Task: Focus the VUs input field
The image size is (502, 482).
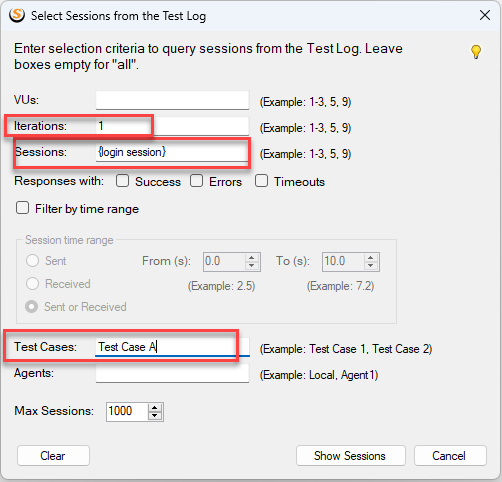Action: click(x=172, y=100)
